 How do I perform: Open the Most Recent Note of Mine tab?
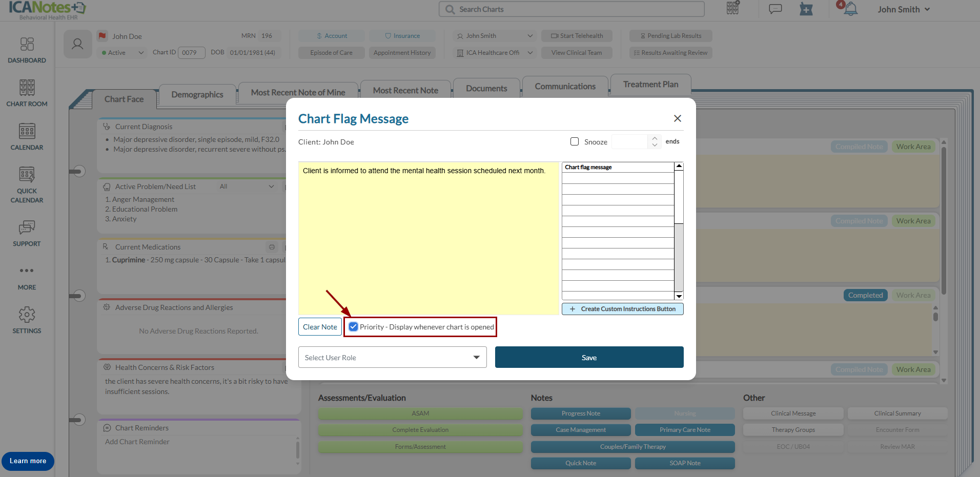(x=298, y=92)
